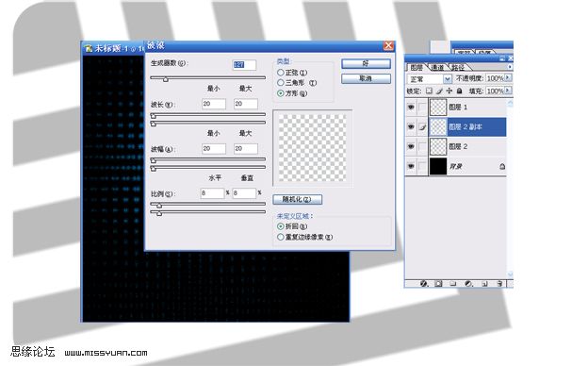Image resolution: width=588 pixels, height=366 pixels.
Task: Click the 波长 minimum slider handle
Action: click(154, 116)
